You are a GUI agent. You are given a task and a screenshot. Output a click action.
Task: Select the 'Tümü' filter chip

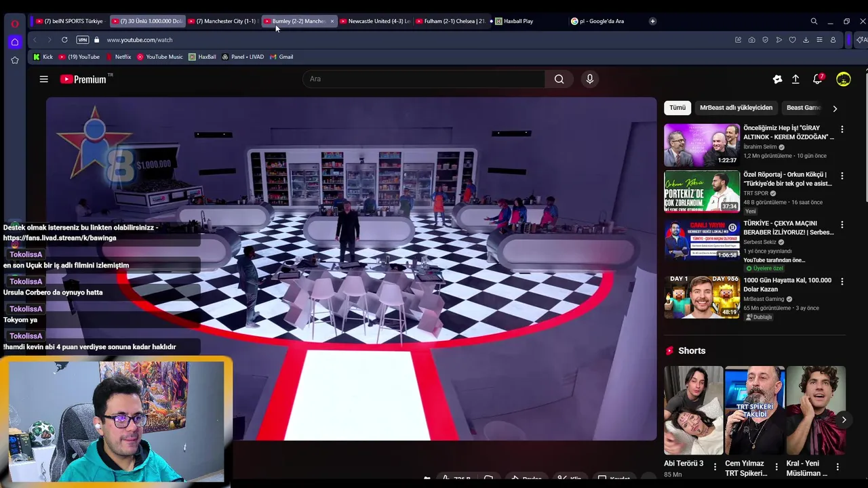tap(677, 108)
